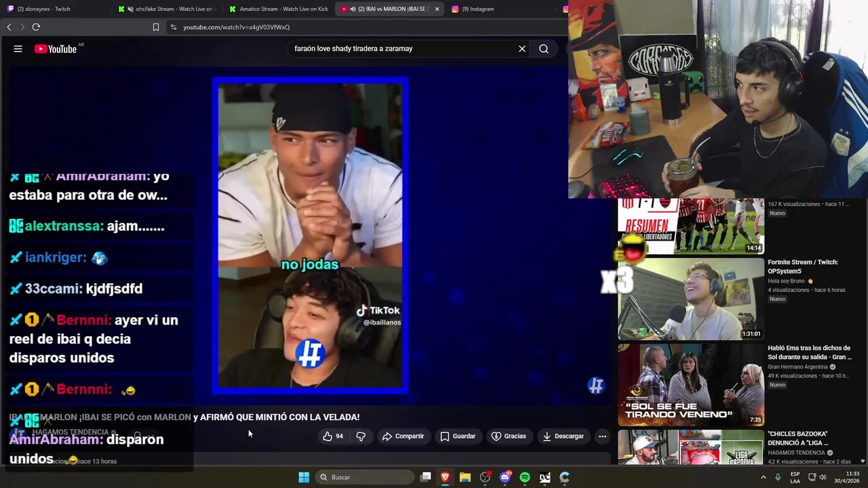Dislike the IBAI vs MARLON video
The width and height of the screenshot is (868, 488).
361,436
